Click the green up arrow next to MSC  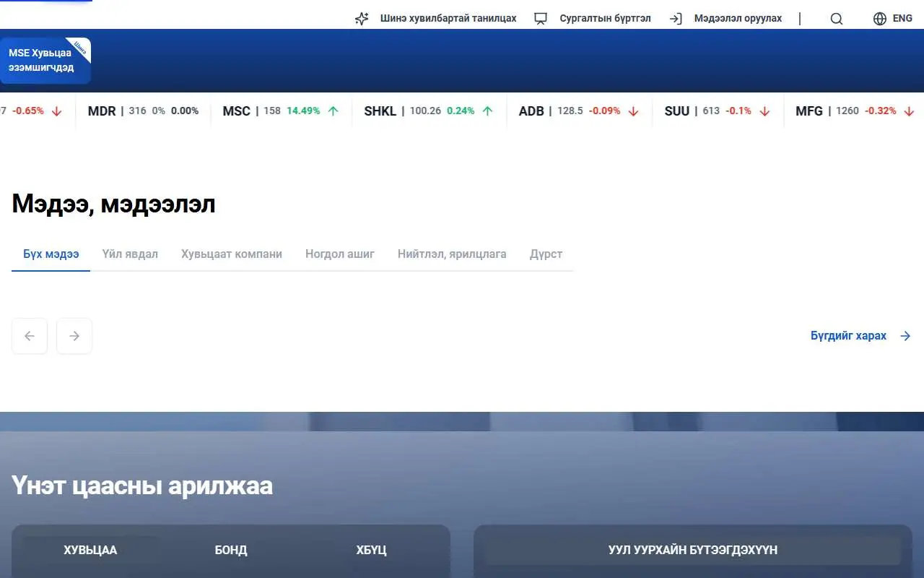333,111
